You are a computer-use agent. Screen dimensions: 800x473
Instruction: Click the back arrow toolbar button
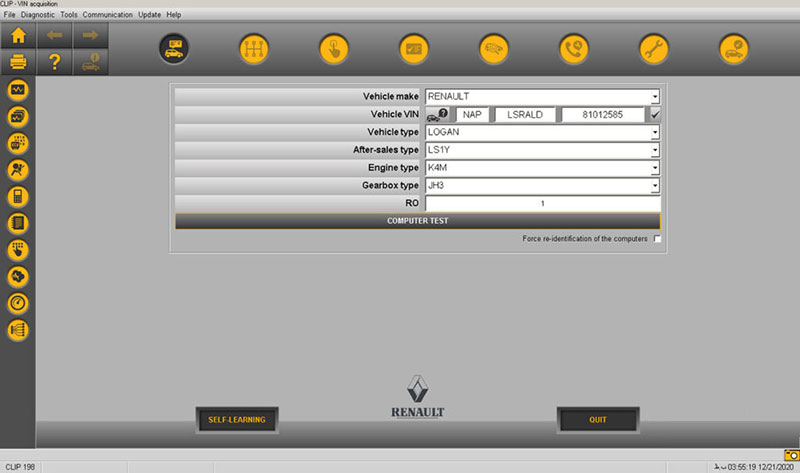click(x=54, y=35)
